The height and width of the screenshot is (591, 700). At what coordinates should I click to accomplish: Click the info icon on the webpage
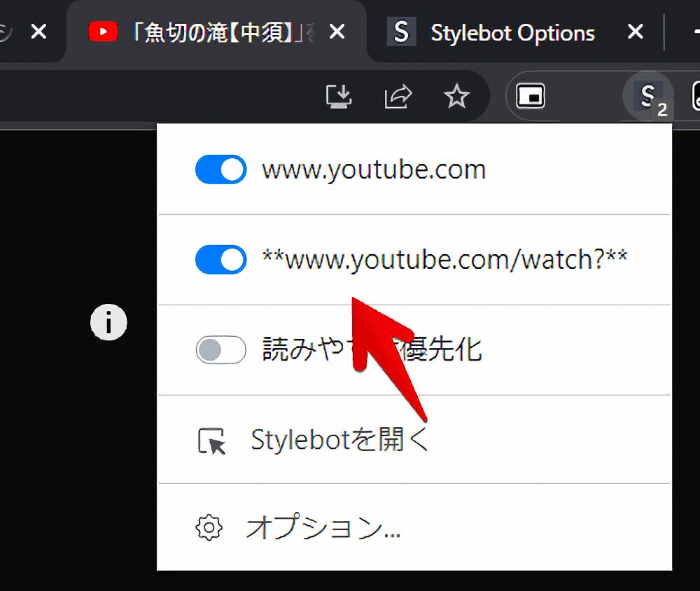pyautogui.click(x=108, y=322)
